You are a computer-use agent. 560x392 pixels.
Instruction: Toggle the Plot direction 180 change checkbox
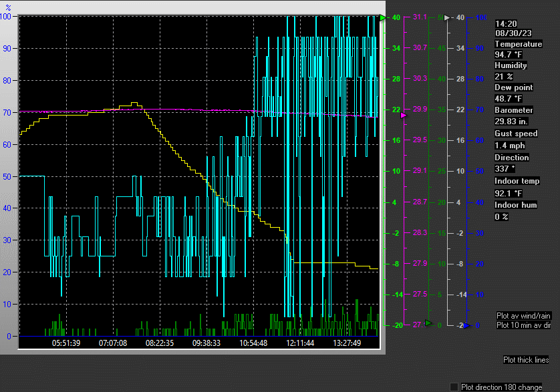[454, 387]
